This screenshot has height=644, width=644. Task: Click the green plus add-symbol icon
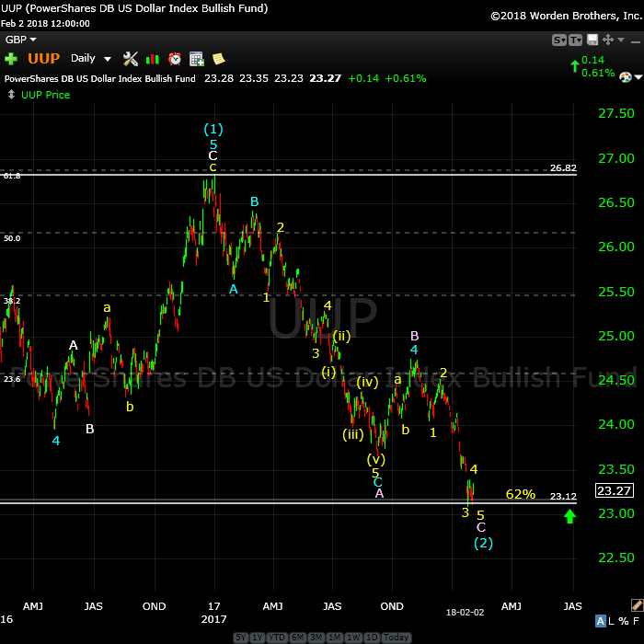point(11,59)
